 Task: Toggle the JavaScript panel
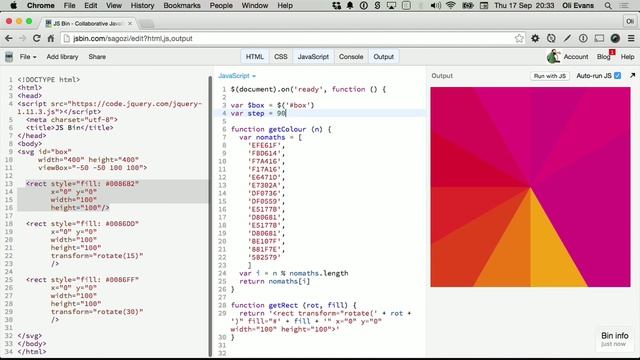313,57
